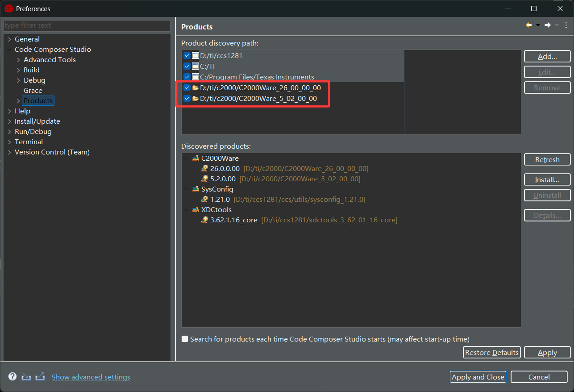Collapse the SysConfig discovered products group

[186, 189]
